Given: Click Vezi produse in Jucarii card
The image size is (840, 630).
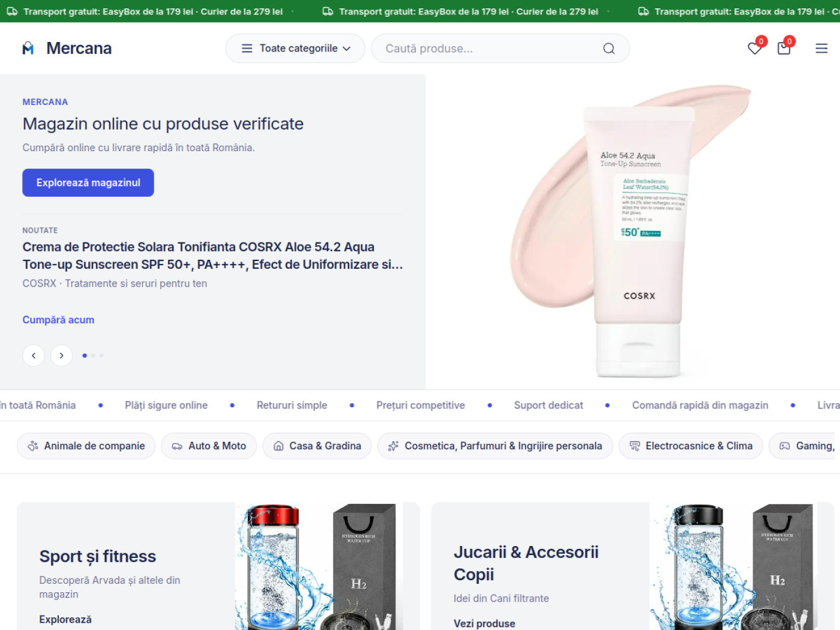Looking at the screenshot, I should (x=484, y=623).
